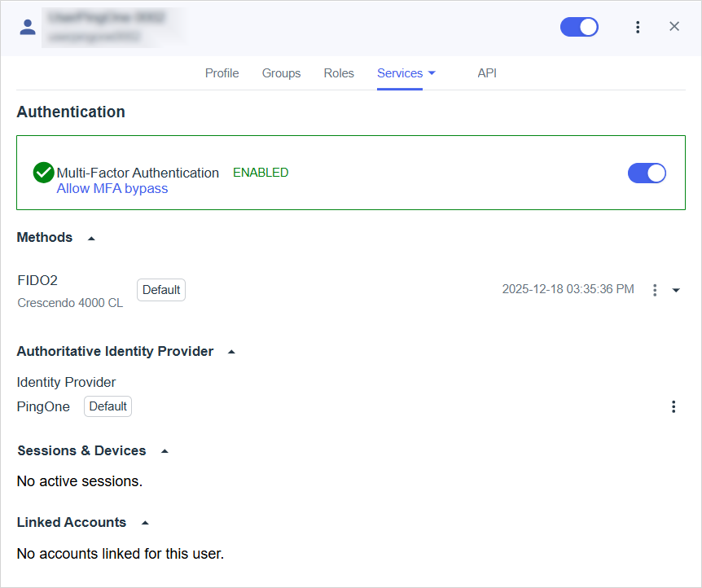
Task: Collapse the Methods section
Action: (91, 239)
